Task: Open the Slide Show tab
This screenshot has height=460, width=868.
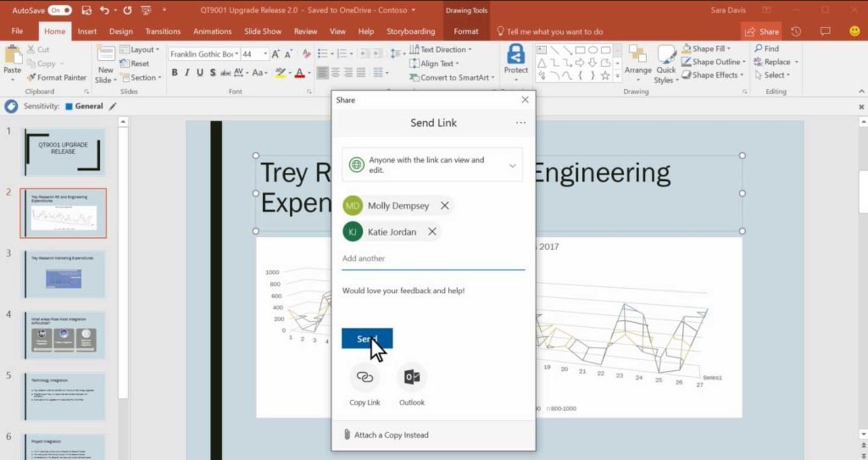Action: click(263, 31)
